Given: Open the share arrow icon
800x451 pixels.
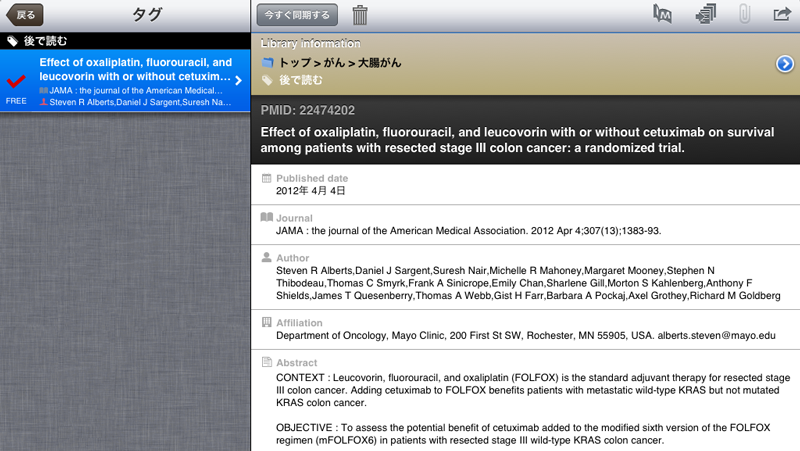Looking at the screenshot, I should 782,14.
